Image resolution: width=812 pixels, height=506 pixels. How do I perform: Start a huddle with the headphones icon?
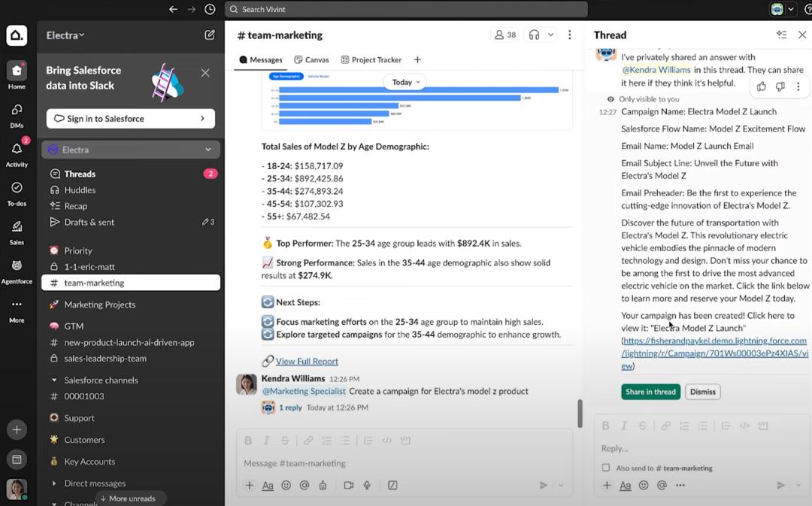[534, 35]
